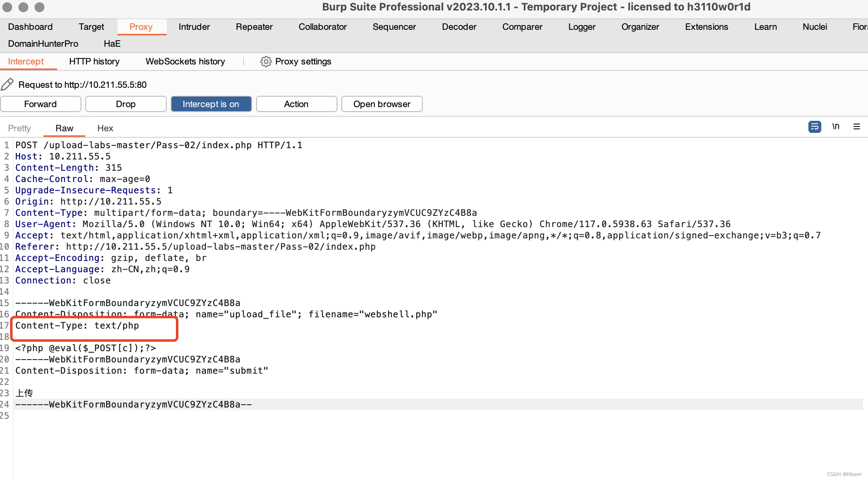Switch to the Repeater tab

pyautogui.click(x=254, y=27)
